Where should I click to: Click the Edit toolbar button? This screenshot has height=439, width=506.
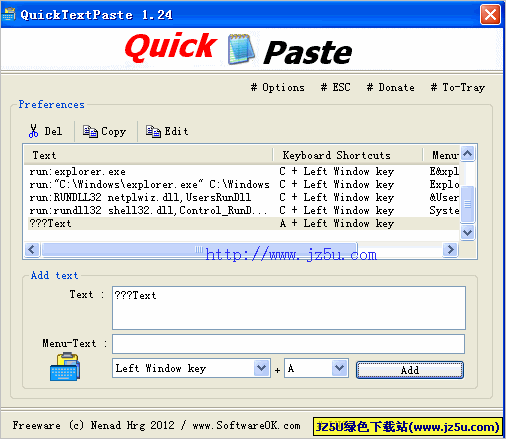pyautogui.click(x=167, y=131)
